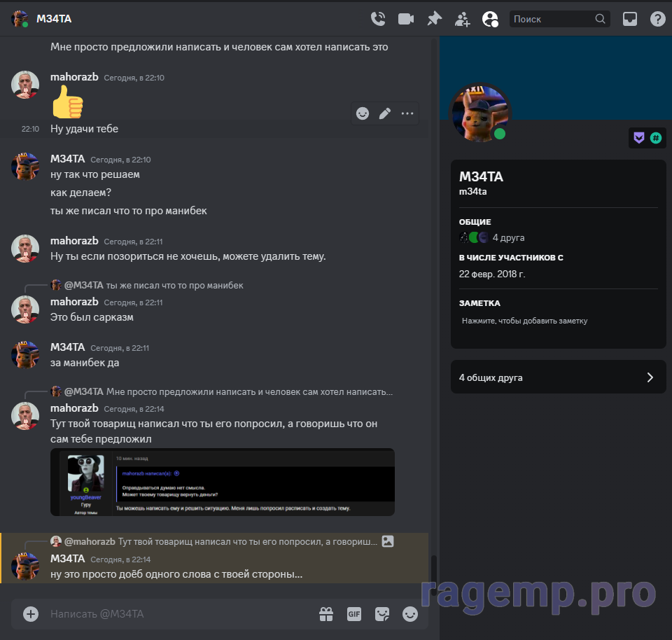The image size is (672, 640).
Task: Click the search field labeled Поиск
Action: pos(553,19)
